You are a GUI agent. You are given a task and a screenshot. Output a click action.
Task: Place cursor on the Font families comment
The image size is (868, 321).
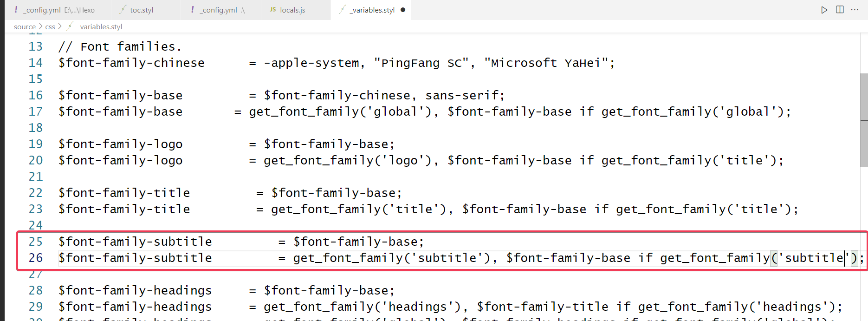point(120,46)
